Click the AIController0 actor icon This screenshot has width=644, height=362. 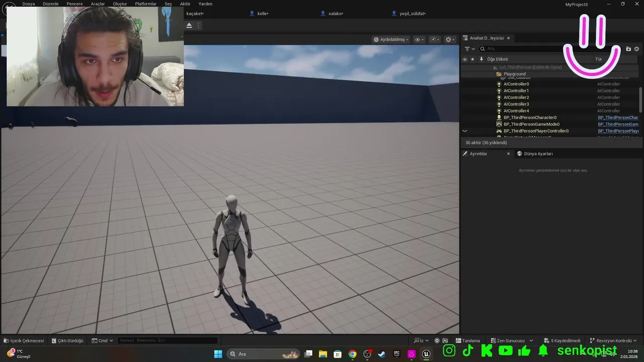(499, 84)
